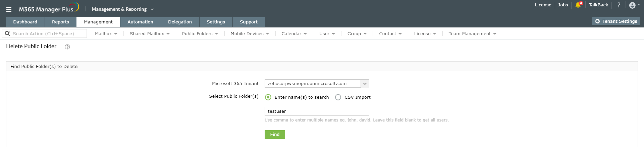Click the M365 Manager Plus logo
644x163 pixels.
49,9
